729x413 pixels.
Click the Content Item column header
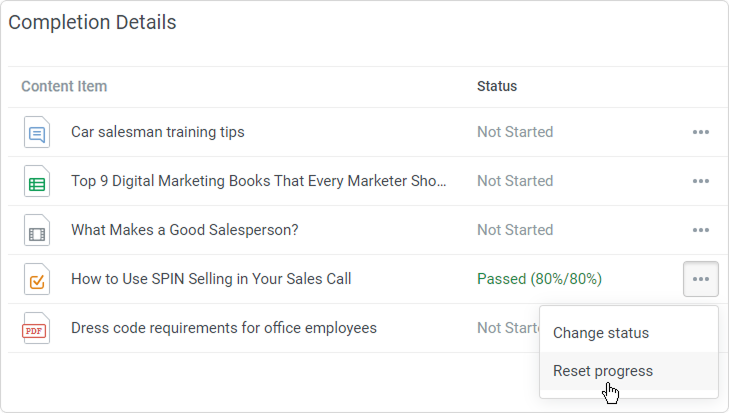64,86
